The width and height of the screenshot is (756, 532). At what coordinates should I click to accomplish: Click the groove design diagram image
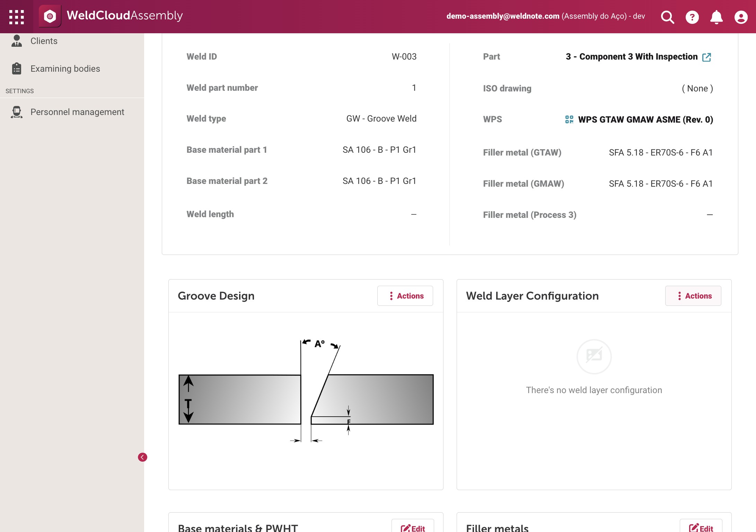[306, 391]
